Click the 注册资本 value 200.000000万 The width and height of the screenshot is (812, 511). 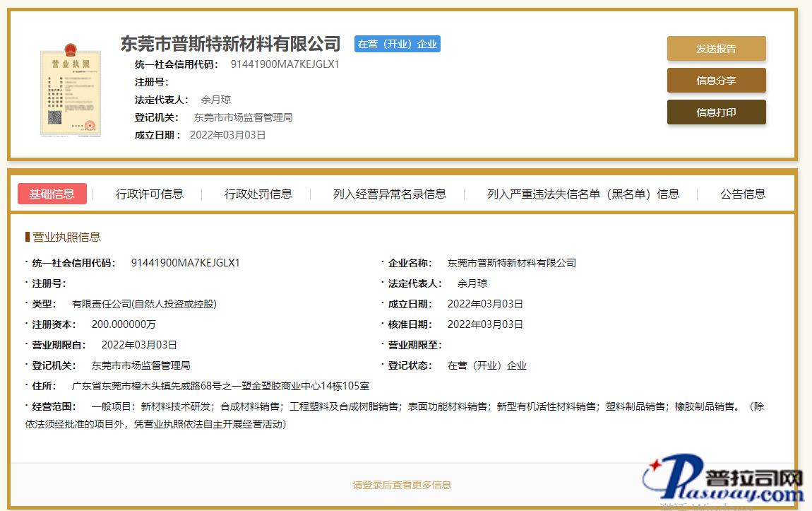tap(124, 324)
